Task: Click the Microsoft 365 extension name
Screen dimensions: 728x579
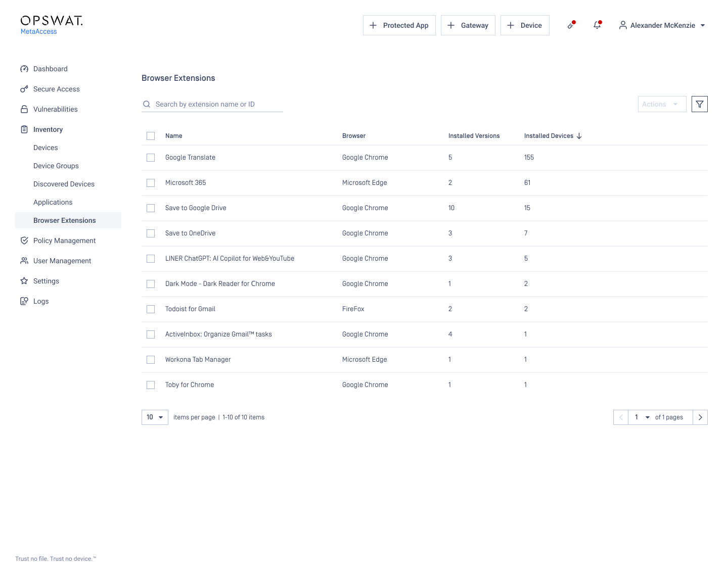Action: (186, 183)
